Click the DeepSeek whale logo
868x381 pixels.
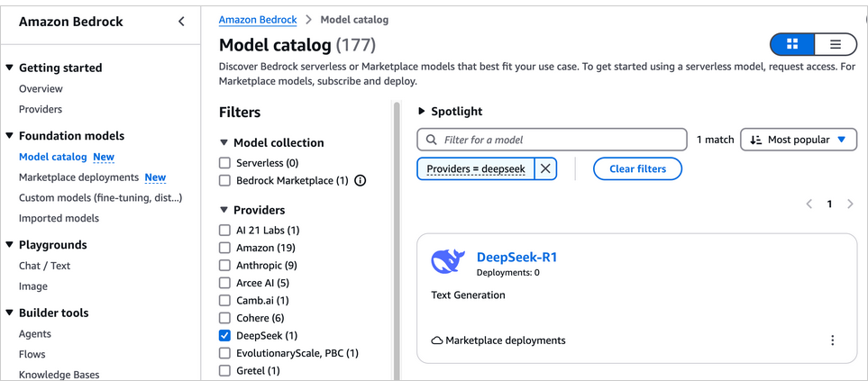pos(448,261)
